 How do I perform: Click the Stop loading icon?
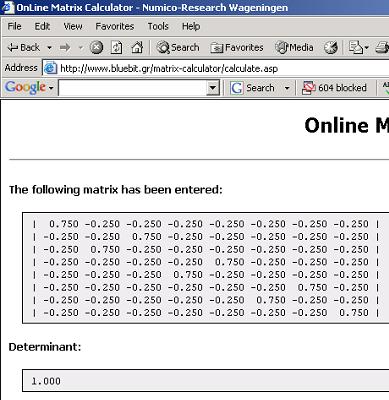point(96,48)
